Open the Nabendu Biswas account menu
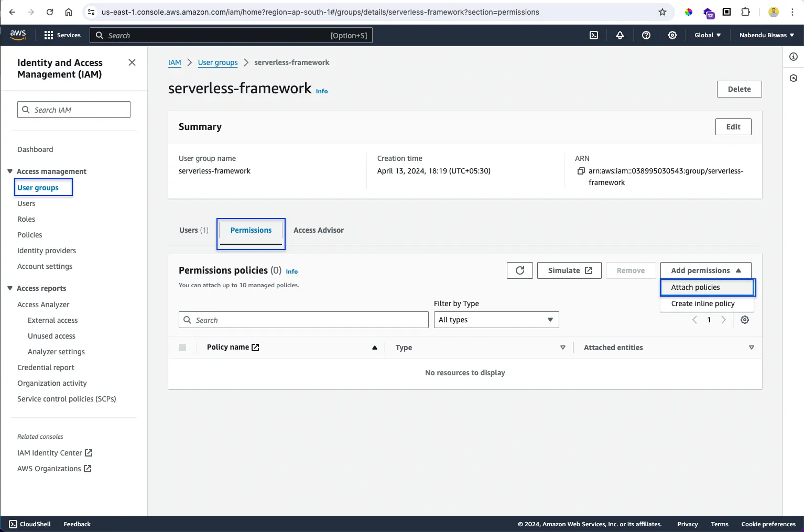The width and height of the screenshot is (804, 532). (x=767, y=35)
